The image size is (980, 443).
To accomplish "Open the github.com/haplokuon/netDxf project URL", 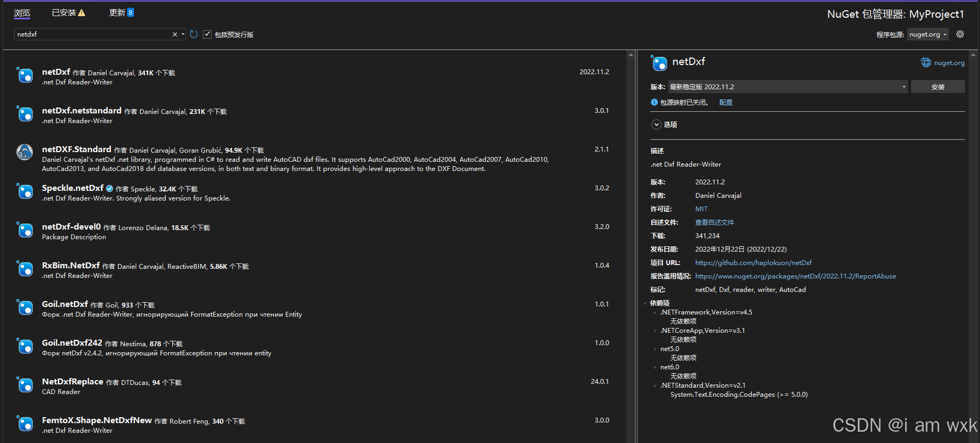I will coord(753,263).
